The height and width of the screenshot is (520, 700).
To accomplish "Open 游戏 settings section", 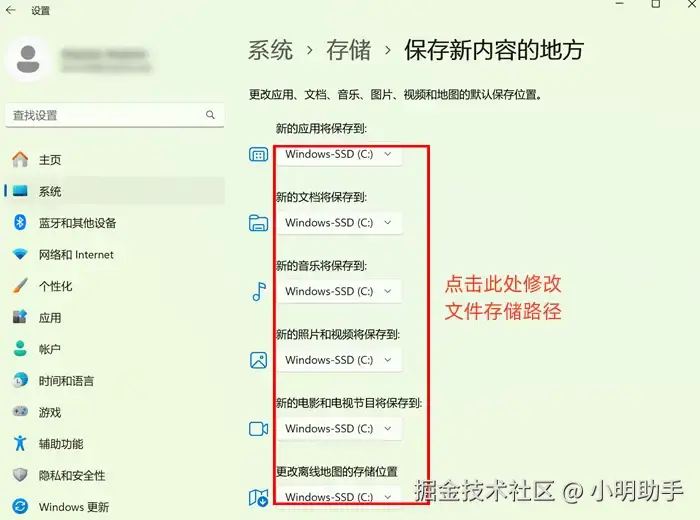I will tap(115, 412).
